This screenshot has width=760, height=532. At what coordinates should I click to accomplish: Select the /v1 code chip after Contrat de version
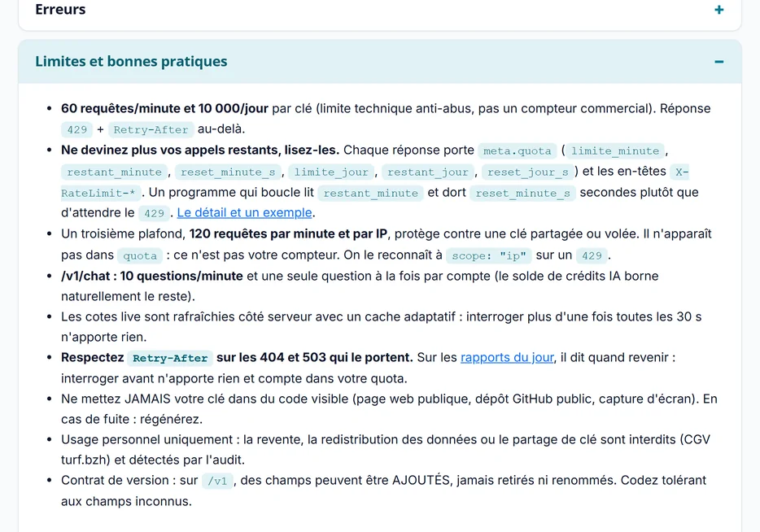click(x=217, y=481)
